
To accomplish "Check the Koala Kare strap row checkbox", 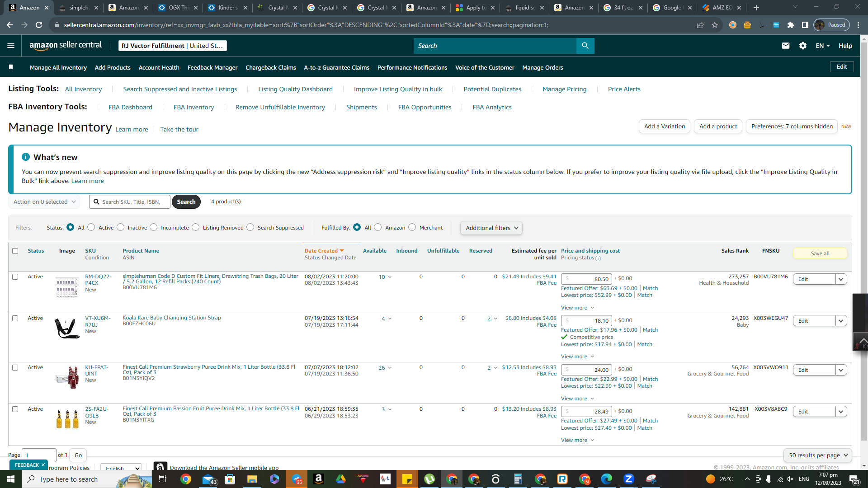I will coord(15,319).
